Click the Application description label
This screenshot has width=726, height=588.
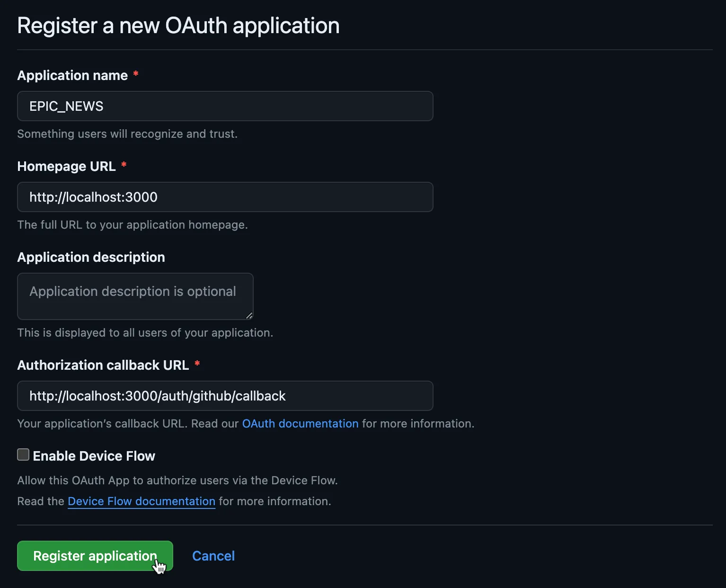(91, 257)
